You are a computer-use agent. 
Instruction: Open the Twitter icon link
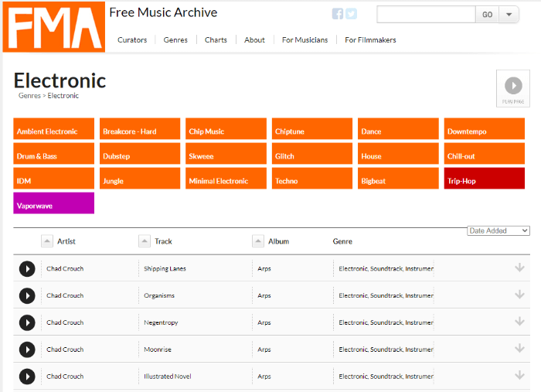click(x=351, y=14)
